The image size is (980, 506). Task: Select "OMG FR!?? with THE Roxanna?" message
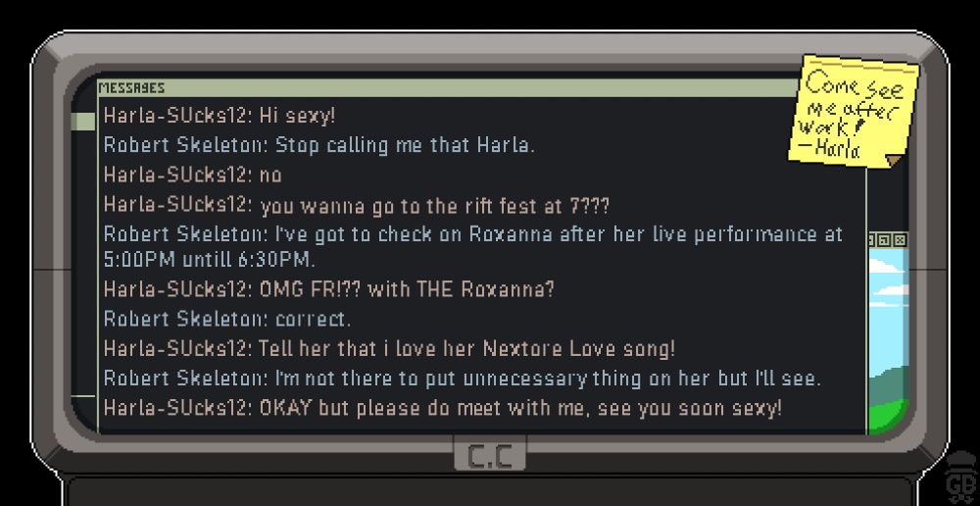coord(328,289)
